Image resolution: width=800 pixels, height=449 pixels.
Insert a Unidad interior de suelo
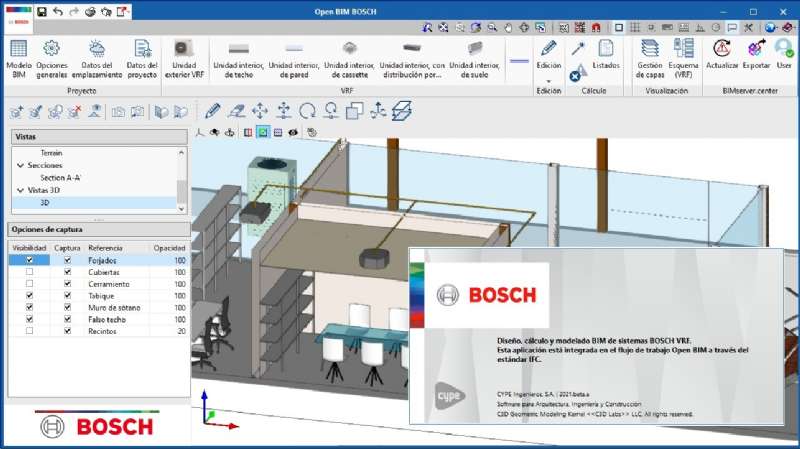[474, 59]
